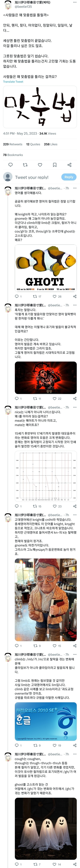Click the reply icon under the main tweet
The height and width of the screenshot is (868, 80).
[x=10, y=165]
